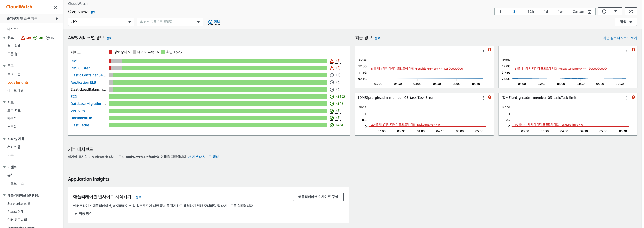Open menu on FreeableMemory 12000000000 widget
This screenshot has width=644, height=228.
coord(627,50)
